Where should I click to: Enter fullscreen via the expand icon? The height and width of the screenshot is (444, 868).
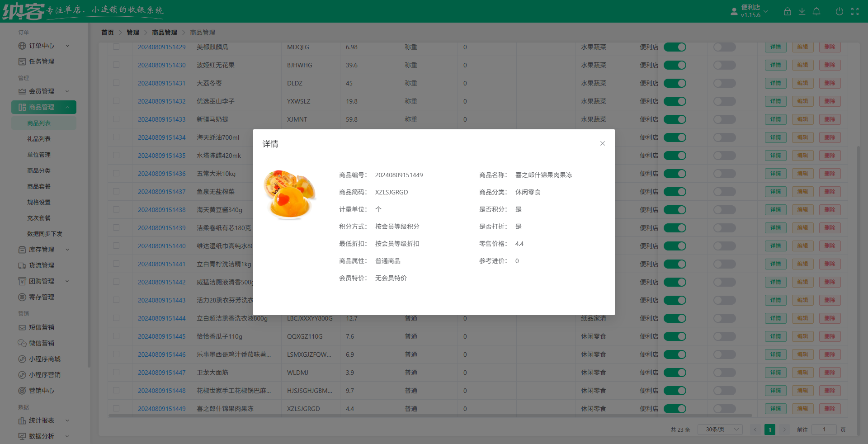tap(855, 11)
